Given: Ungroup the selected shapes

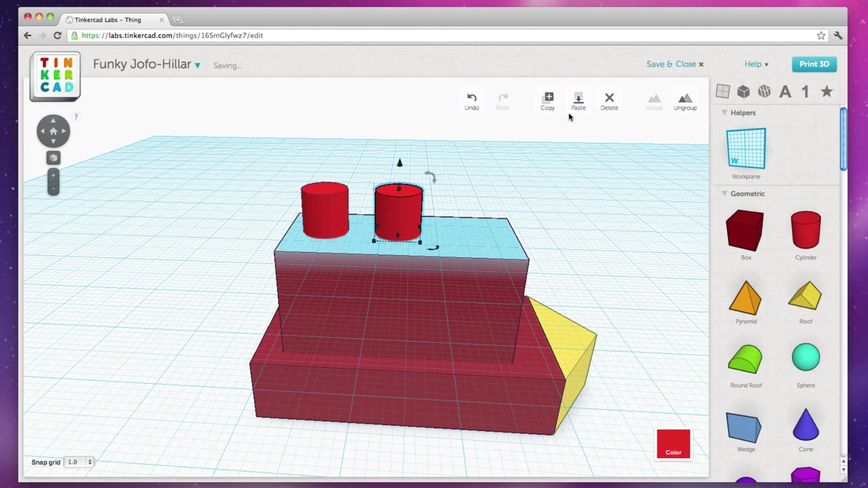Looking at the screenshot, I should click(x=685, y=101).
